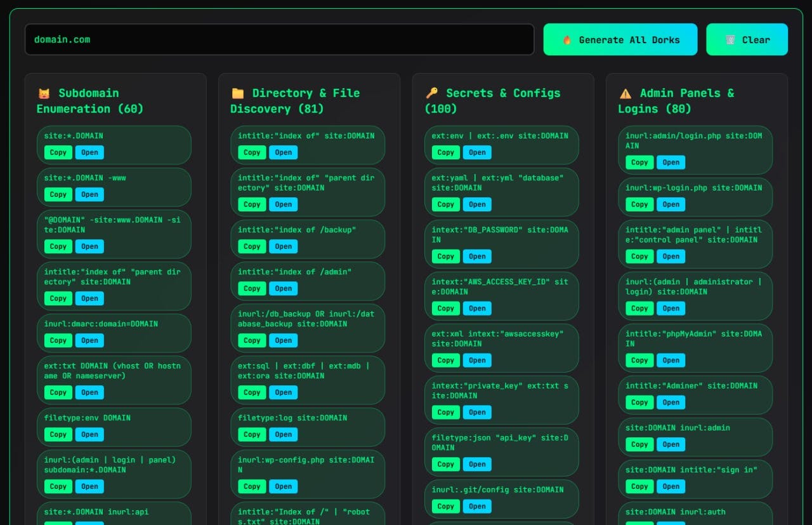812x525 pixels.
Task: Click the cat icon beside Subdomain Enumeration
Action: 44,93
